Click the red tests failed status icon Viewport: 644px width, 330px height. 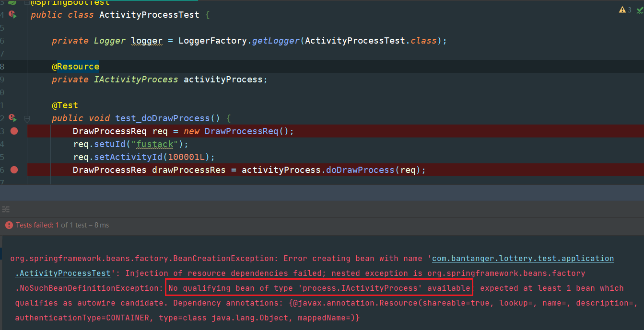pyautogui.click(x=9, y=225)
